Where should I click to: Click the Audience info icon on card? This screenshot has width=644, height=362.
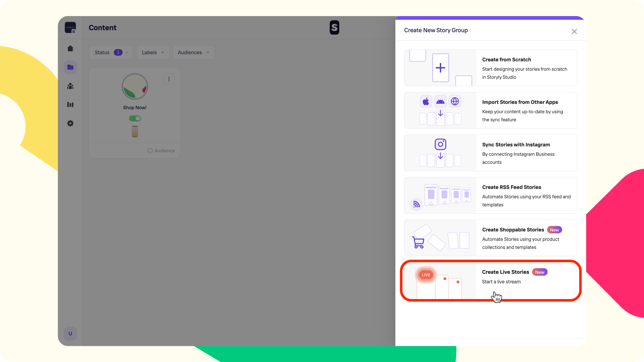click(x=150, y=151)
